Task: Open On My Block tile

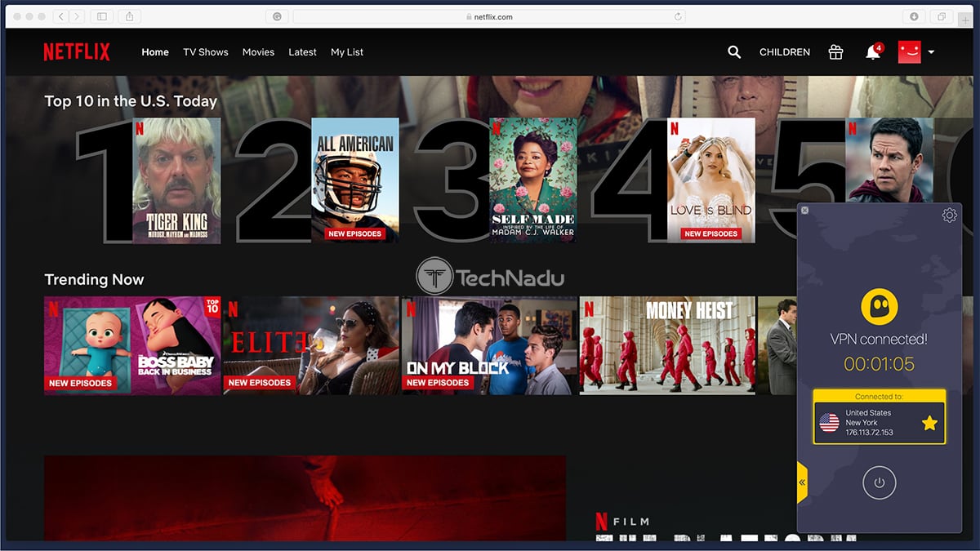Action: click(490, 345)
